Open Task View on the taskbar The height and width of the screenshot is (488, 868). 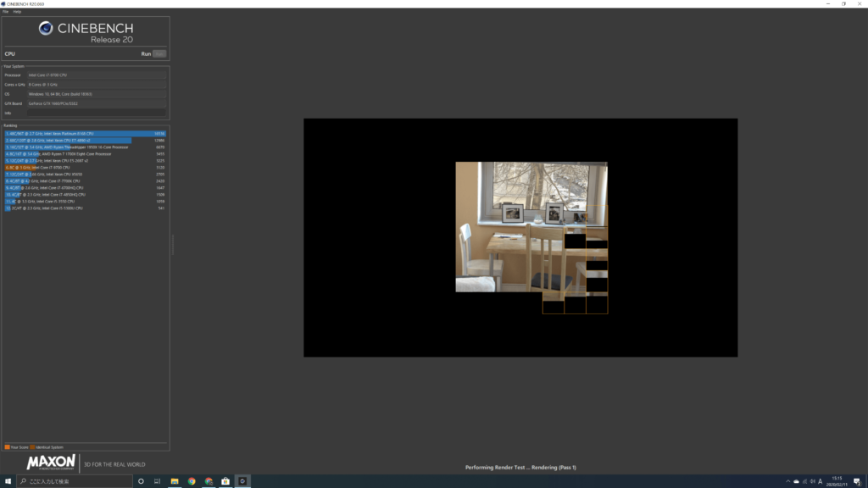tap(157, 481)
